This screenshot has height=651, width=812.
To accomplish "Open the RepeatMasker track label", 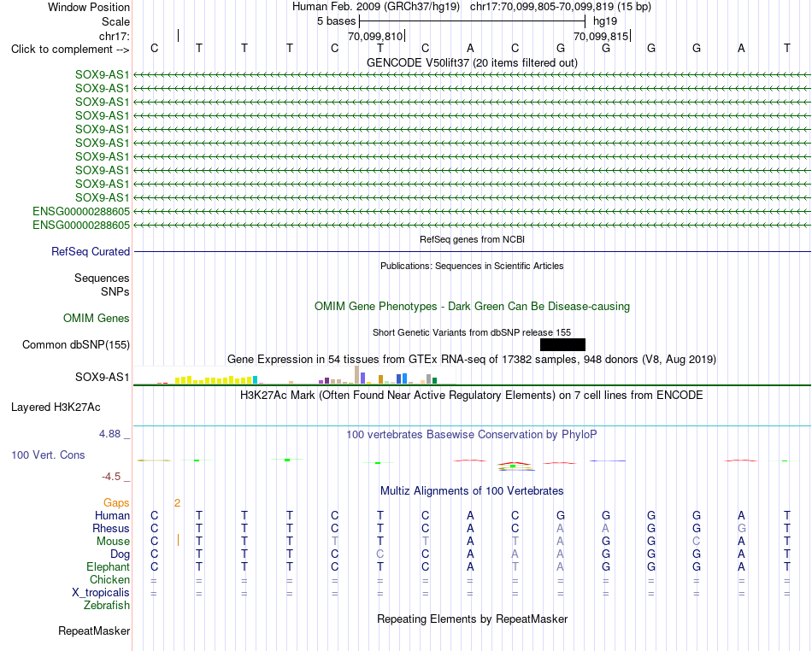I will tap(94, 630).
